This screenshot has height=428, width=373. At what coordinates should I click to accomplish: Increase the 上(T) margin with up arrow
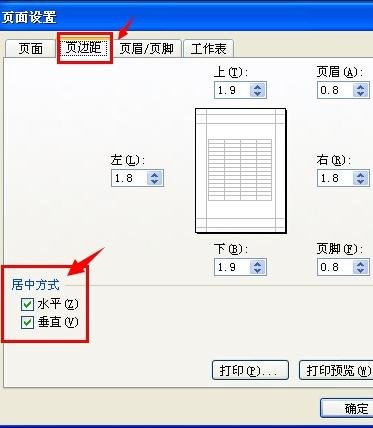(x=257, y=87)
